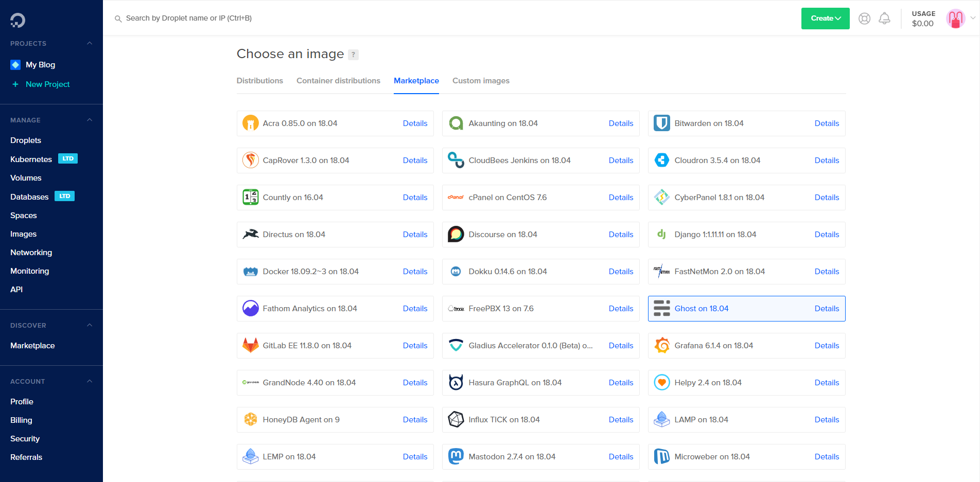Click the Bitwarden shield icon
Image resolution: width=980 pixels, height=482 pixels.
click(662, 123)
